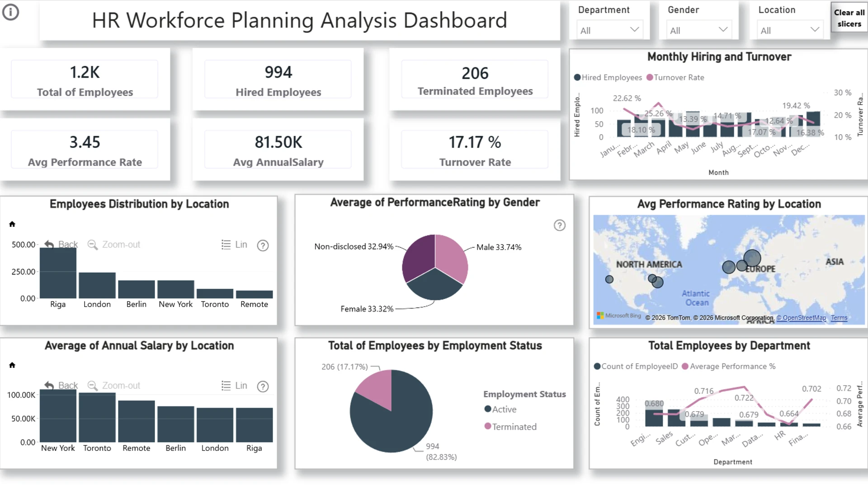868x488 pixels.
Task: Click the Clear all slicers button
Action: 849,18
